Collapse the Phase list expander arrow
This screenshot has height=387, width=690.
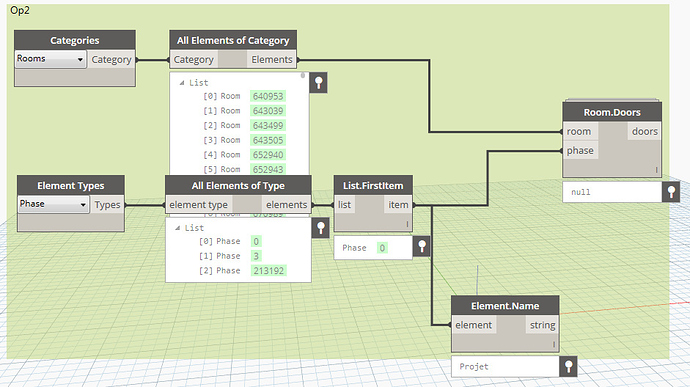coord(177,228)
